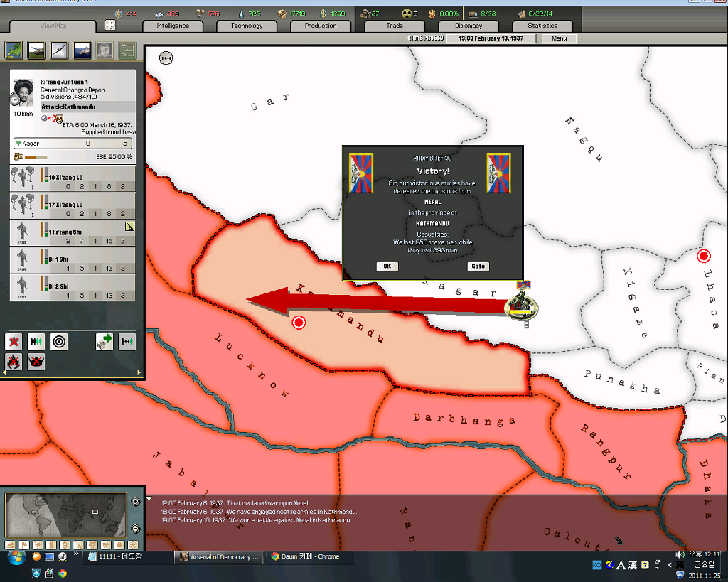Viewport: 728px width, 582px height.
Task: Select the land units tank icon
Action: click(36, 50)
